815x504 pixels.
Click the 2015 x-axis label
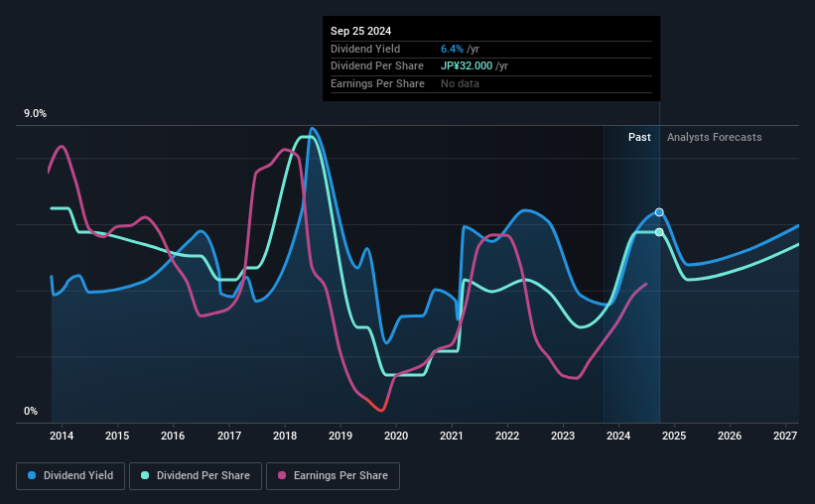tap(117, 436)
